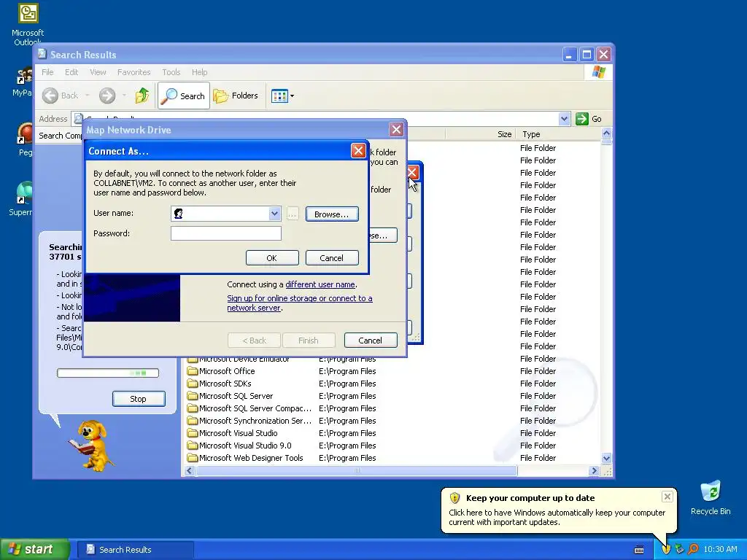
Task: Minimize the Search Results window
Action: [569, 54]
